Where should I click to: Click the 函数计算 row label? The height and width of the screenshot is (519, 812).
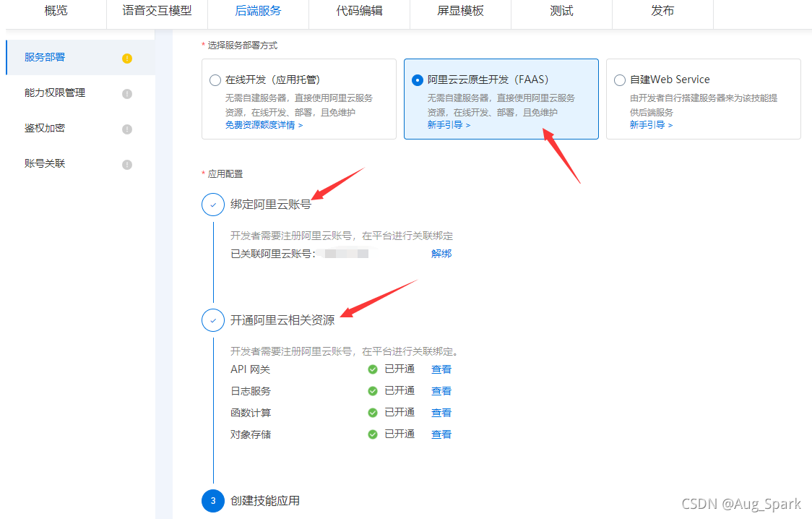coord(250,413)
